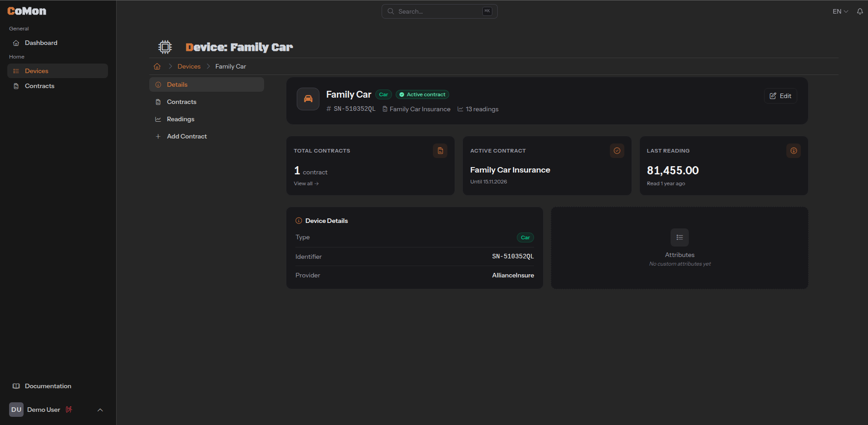This screenshot has height=425, width=868.
Task: Click No custom attributes yet text
Action: pyautogui.click(x=680, y=264)
